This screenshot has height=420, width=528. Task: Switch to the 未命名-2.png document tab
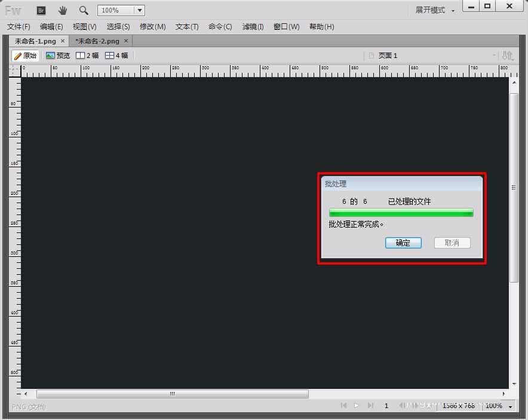click(x=97, y=41)
